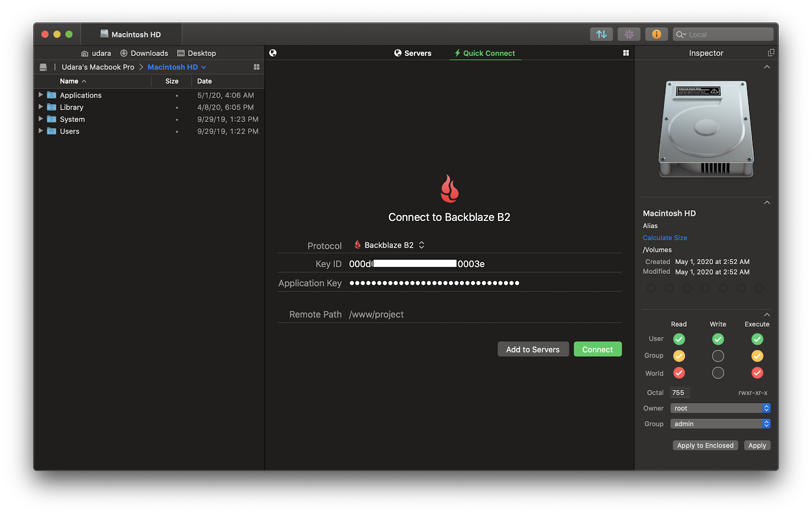
Task: Expand the Users folder
Action: tap(41, 131)
